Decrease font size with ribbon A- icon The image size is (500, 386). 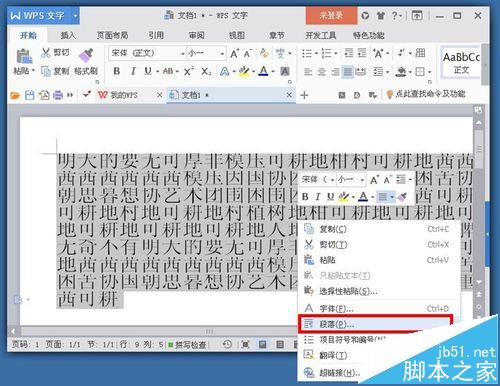pyautogui.click(x=248, y=53)
